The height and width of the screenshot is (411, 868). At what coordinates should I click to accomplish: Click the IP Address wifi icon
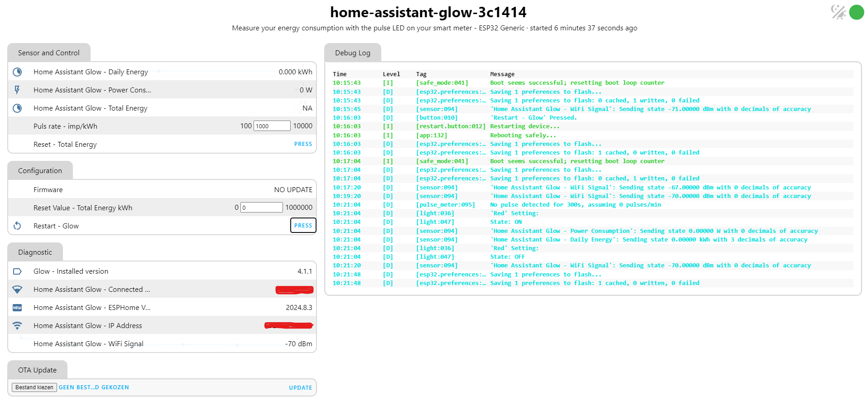tap(17, 326)
